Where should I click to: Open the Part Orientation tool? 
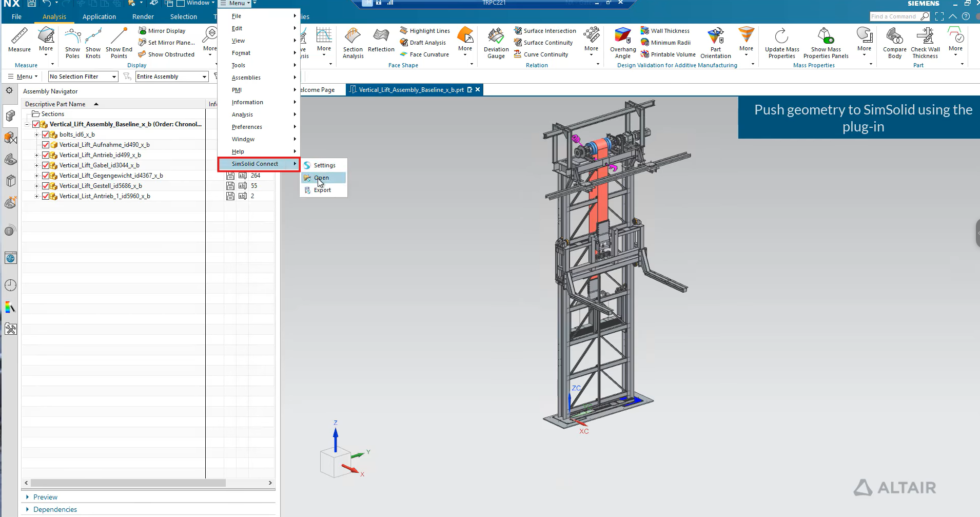pos(716,37)
